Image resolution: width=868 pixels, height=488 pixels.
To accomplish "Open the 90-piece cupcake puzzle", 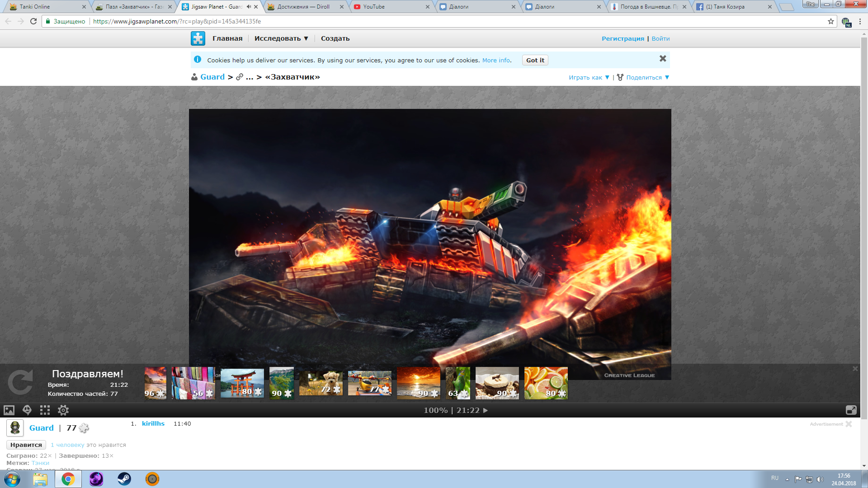I will pyautogui.click(x=497, y=383).
